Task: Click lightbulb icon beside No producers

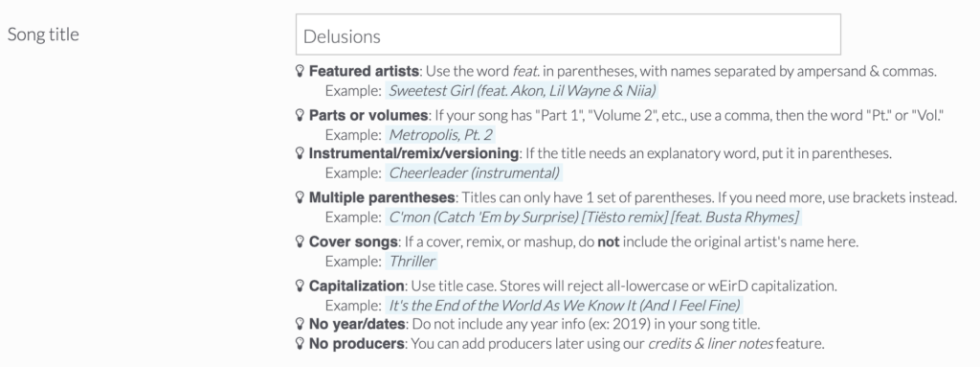Action: (x=300, y=343)
